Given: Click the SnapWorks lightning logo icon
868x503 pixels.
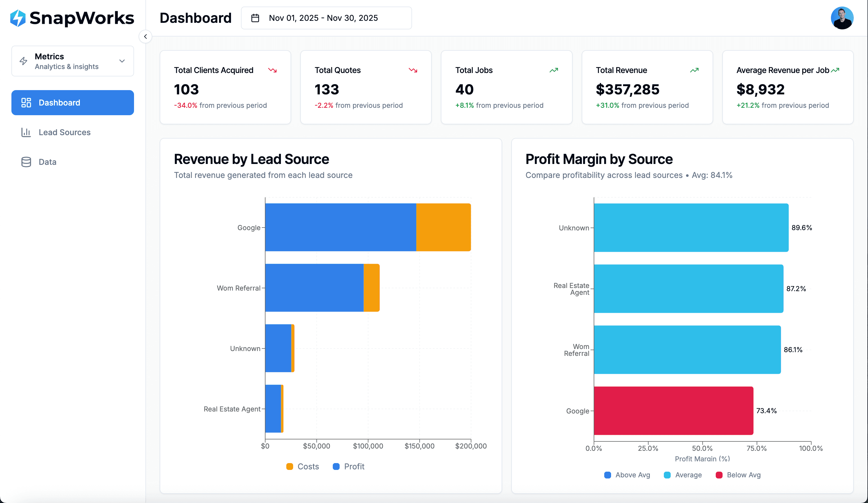Looking at the screenshot, I should click(x=19, y=18).
